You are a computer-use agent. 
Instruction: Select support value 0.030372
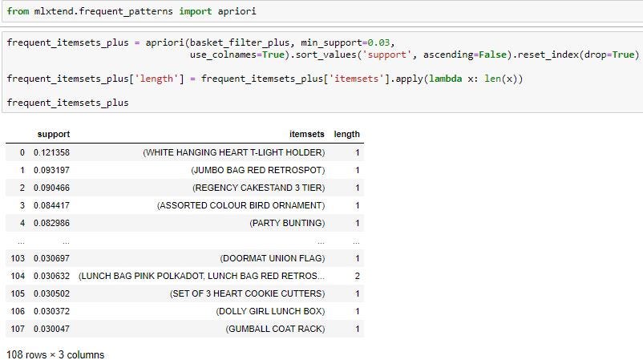[x=51, y=311]
